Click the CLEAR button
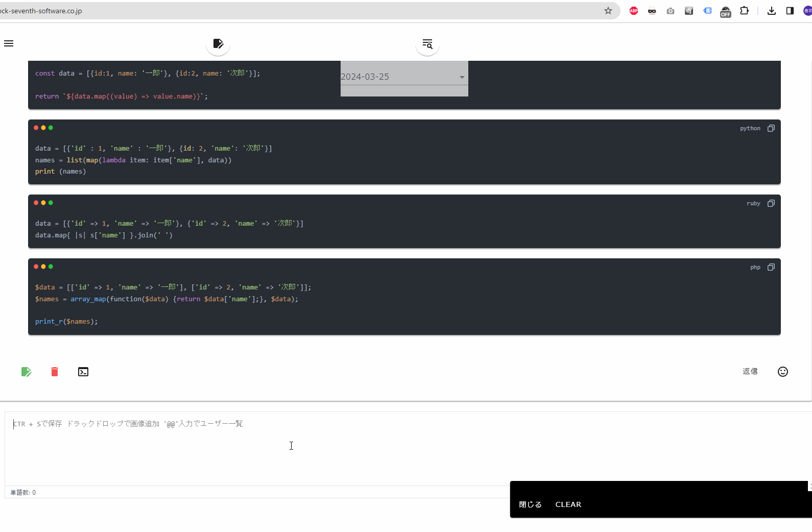The width and height of the screenshot is (812, 532). pos(568,504)
